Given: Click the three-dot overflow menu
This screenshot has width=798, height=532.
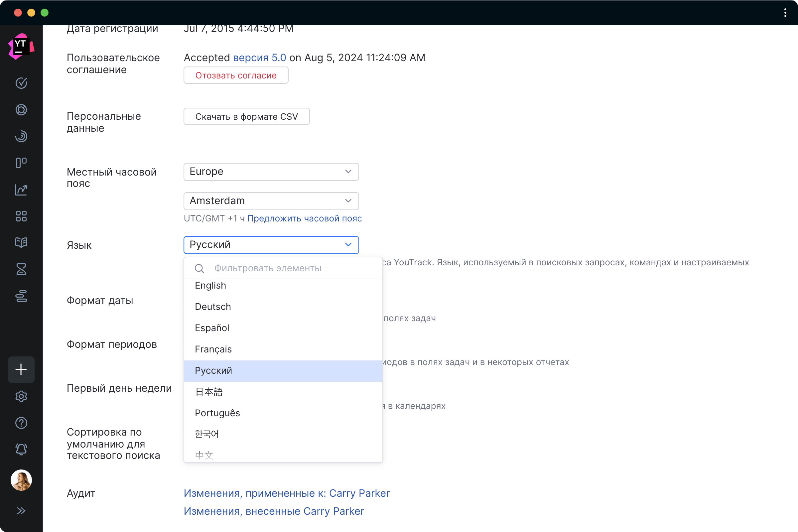Looking at the screenshot, I should point(785,11).
